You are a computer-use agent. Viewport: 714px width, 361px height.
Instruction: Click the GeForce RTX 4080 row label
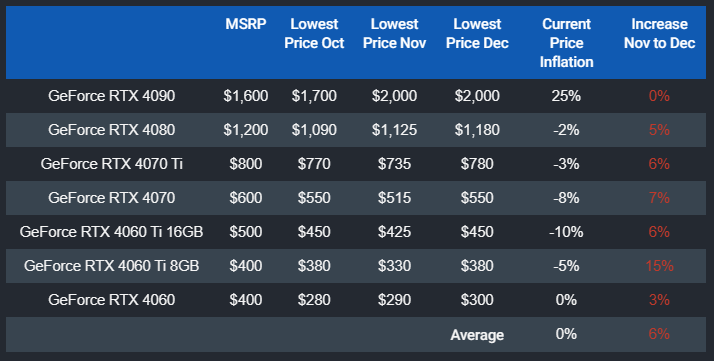click(x=112, y=130)
